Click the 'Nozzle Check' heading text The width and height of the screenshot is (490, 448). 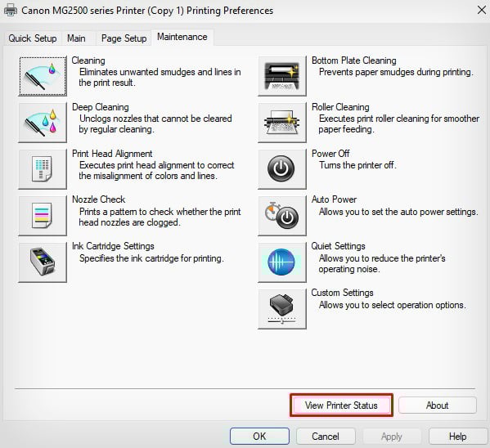tap(98, 199)
